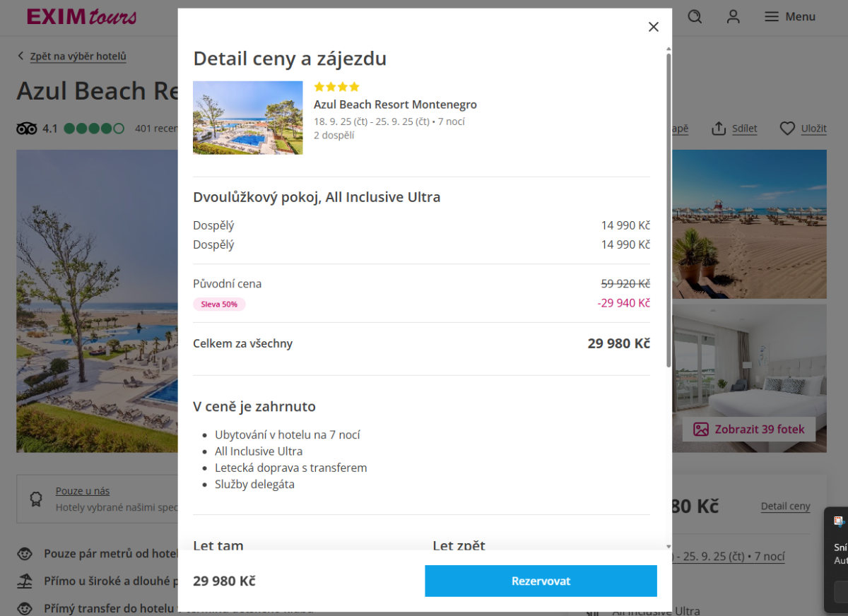Image resolution: width=848 pixels, height=616 pixels.
Task: Follow the Pouze u nás link
Action: (83, 491)
